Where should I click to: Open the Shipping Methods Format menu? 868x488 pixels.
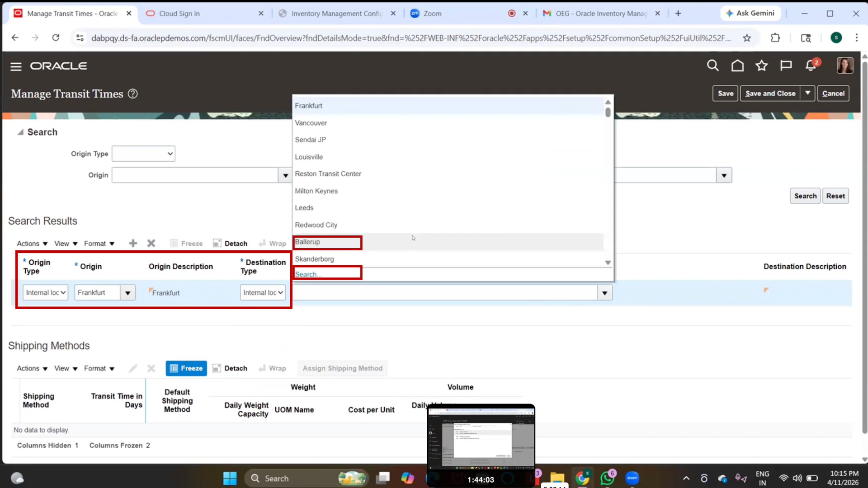[99, 368]
